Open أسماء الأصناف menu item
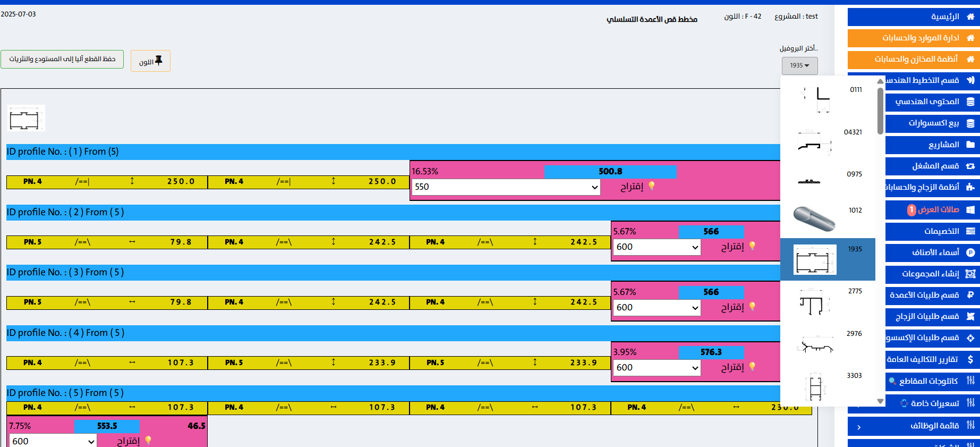This screenshot has height=447, width=980. pos(935,252)
